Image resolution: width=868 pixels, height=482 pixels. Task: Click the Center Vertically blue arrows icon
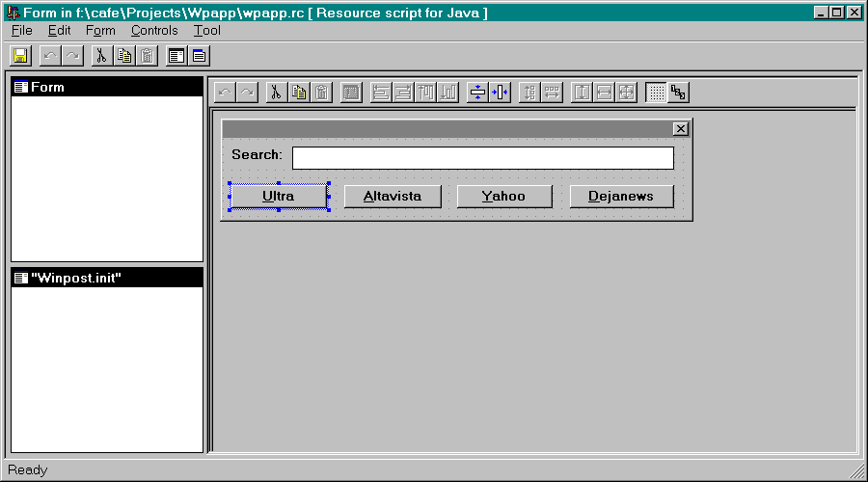(x=477, y=93)
